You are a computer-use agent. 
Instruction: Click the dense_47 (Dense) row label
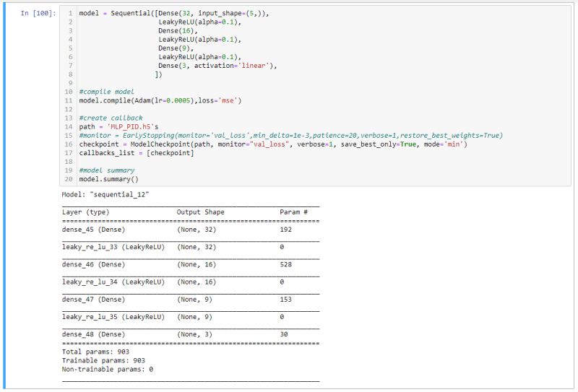[94, 300]
